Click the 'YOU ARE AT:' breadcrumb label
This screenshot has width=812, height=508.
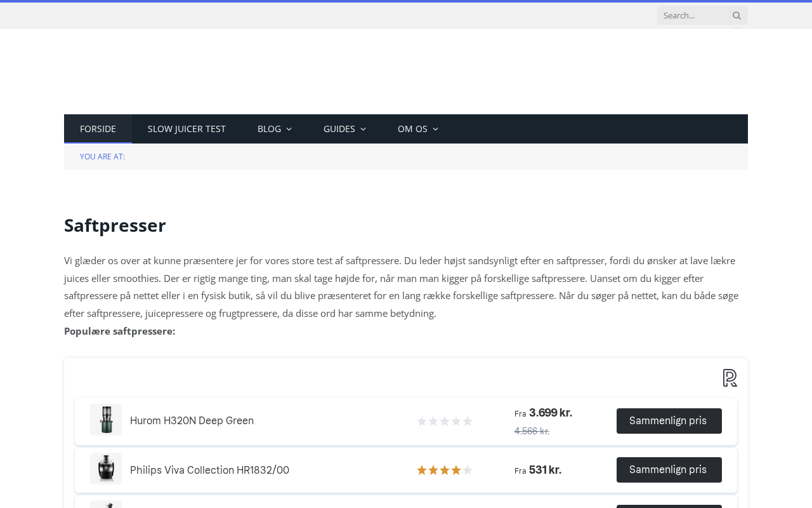click(102, 157)
